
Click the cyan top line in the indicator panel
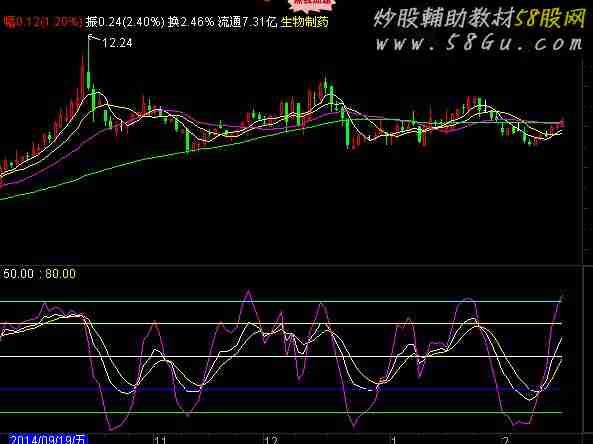280,301
